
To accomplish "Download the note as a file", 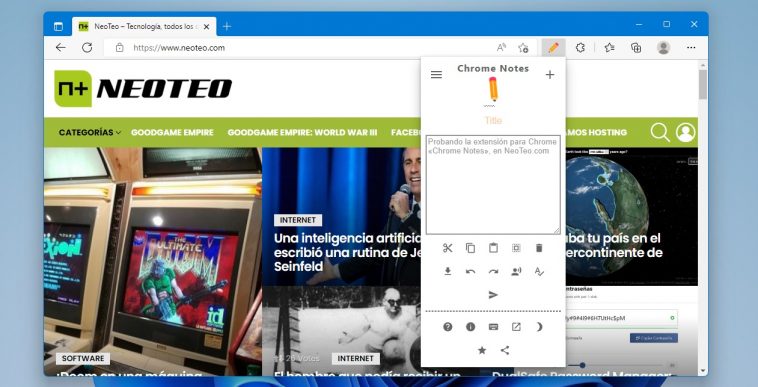I will pos(448,272).
